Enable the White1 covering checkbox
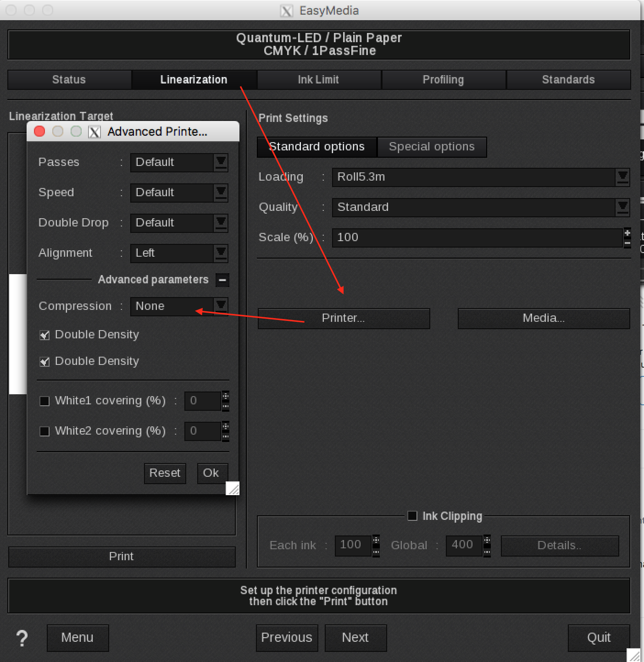The height and width of the screenshot is (662, 644). click(44, 401)
